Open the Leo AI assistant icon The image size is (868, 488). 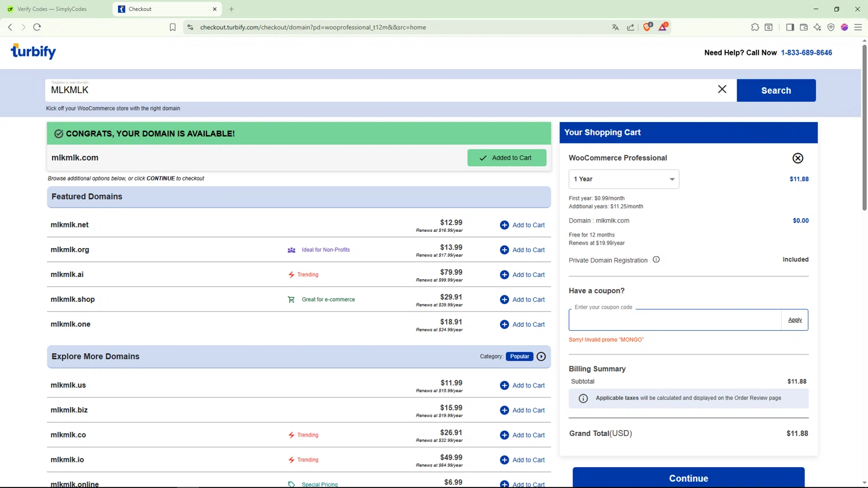click(817, 27)
